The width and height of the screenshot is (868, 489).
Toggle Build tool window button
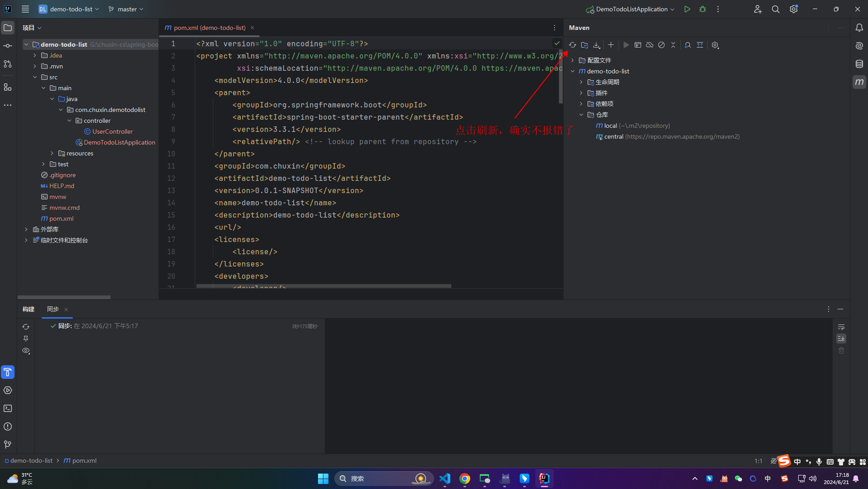tap(8, 372)
